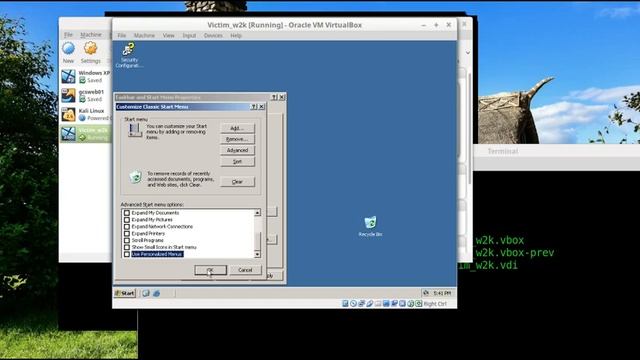Enable Expand My Documents option
This screenshot has height=360, width=640.
(127, 213)
